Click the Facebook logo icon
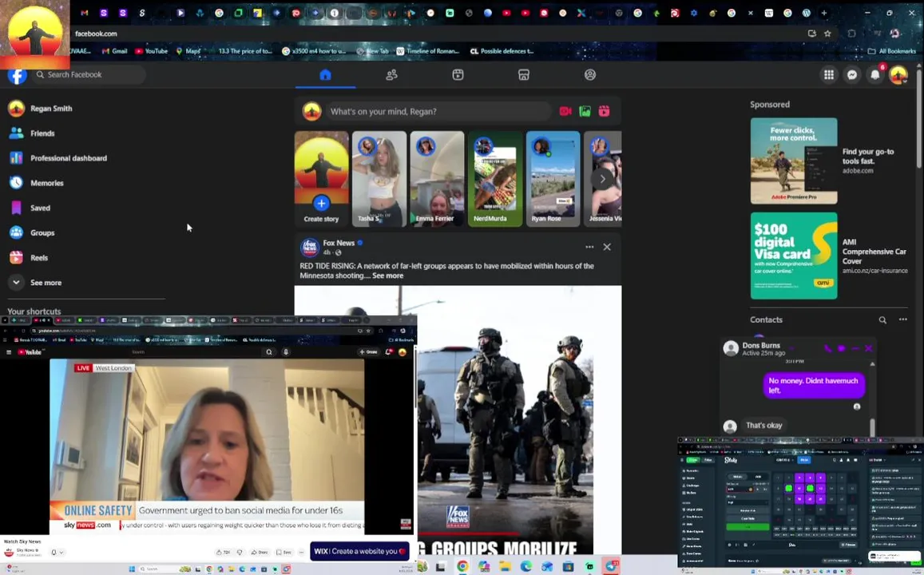Image resolution: width=924 pixels, height=575 pixels. pyautogui.click(x=17, y=75)
